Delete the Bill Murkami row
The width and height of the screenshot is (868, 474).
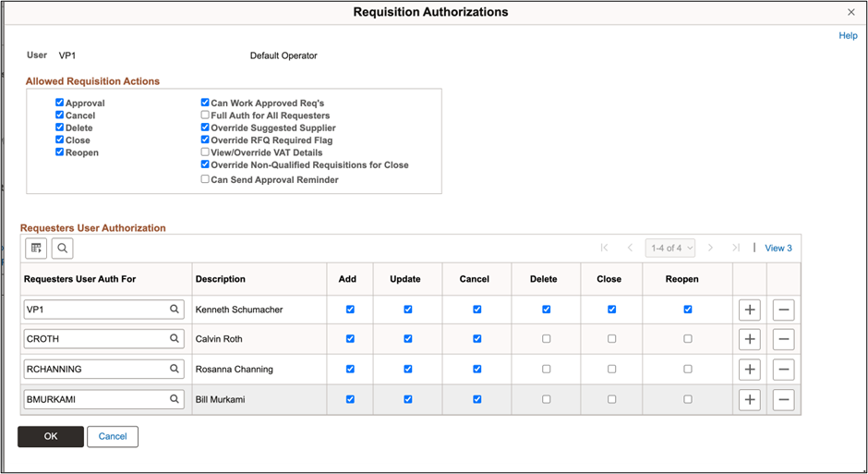point(783,399)
